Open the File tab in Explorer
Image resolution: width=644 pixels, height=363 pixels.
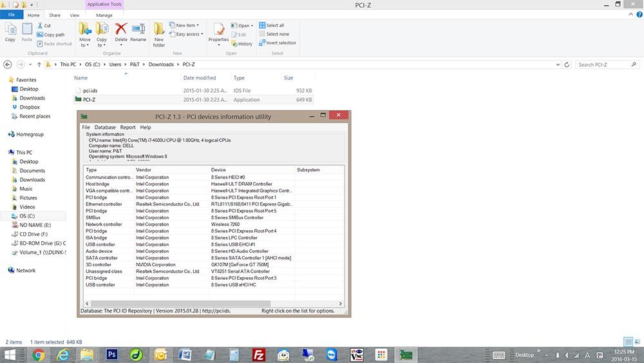(x=12, y=15)
